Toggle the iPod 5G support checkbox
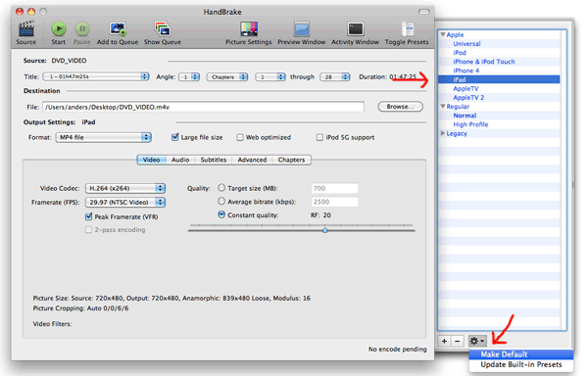588x376 pixels. point(319,137)
